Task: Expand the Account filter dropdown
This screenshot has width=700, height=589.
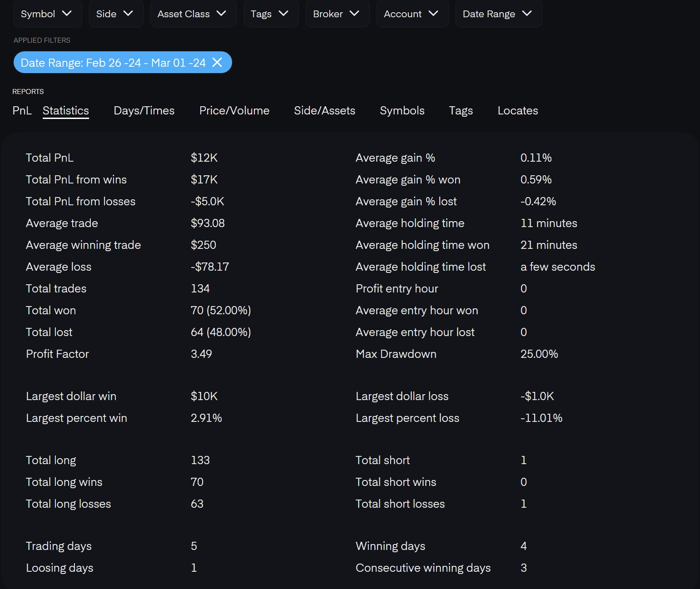Action: coord(411,14)
